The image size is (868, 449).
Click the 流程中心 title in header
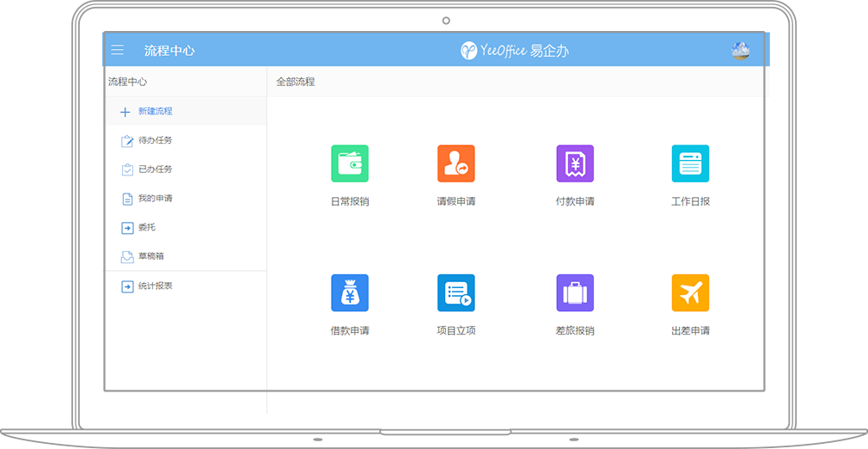[169, 51]
